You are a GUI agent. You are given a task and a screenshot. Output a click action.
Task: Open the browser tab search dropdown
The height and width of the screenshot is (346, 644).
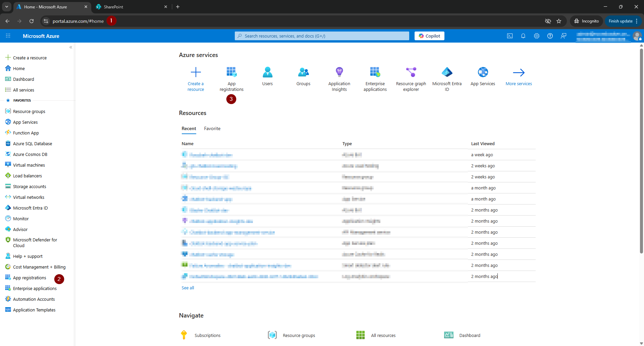[7, 7]
